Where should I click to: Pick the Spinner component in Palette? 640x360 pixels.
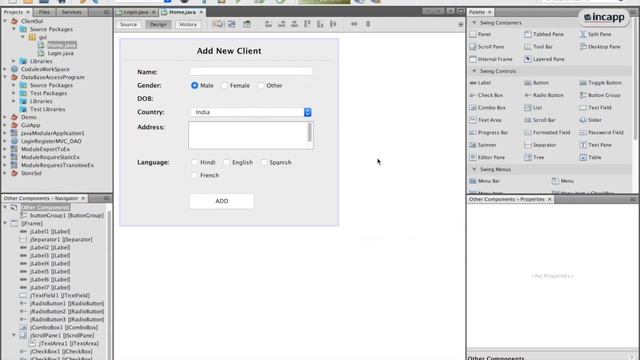click(x=483, y=145)
